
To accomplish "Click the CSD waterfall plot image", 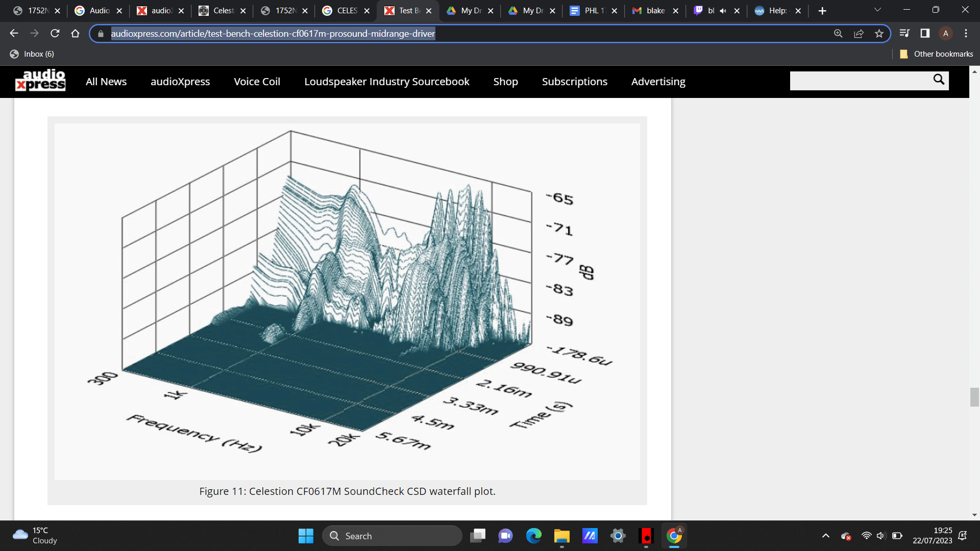I will point(347,301).
